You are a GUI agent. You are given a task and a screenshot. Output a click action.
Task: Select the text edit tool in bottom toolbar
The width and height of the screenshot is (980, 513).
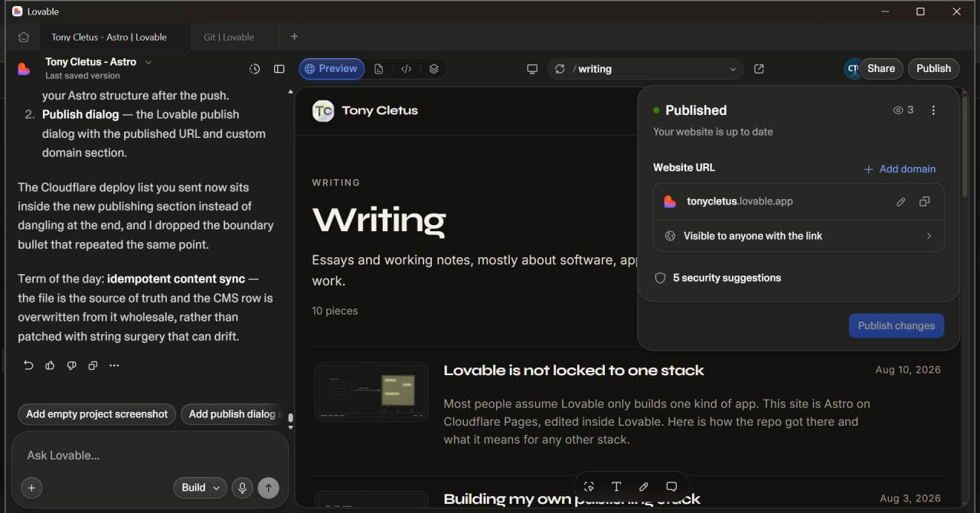616,487
